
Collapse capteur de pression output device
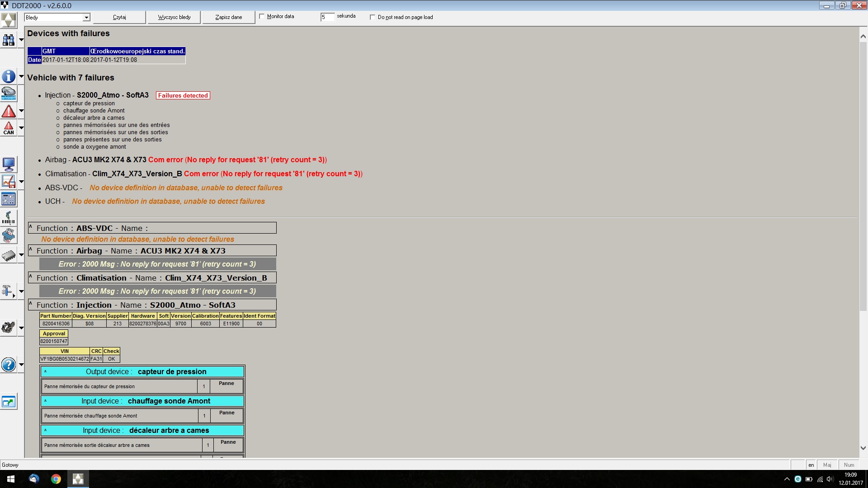(45, 371)
